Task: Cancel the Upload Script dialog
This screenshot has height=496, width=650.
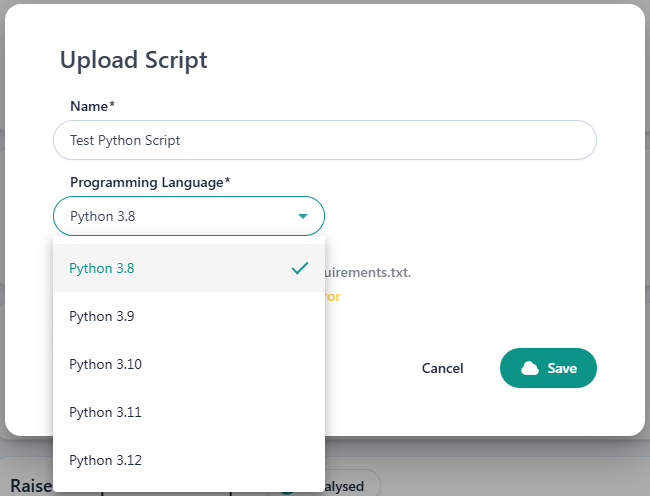Action: [442, 368]
